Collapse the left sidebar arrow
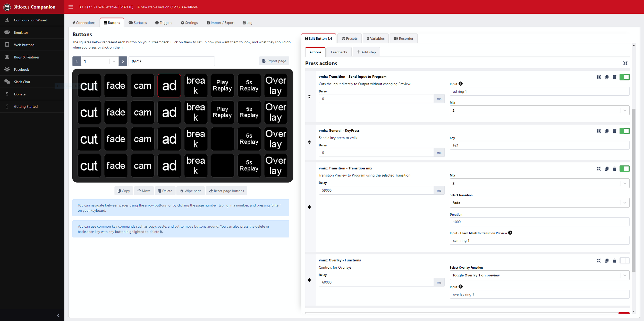 pos(58,315)
